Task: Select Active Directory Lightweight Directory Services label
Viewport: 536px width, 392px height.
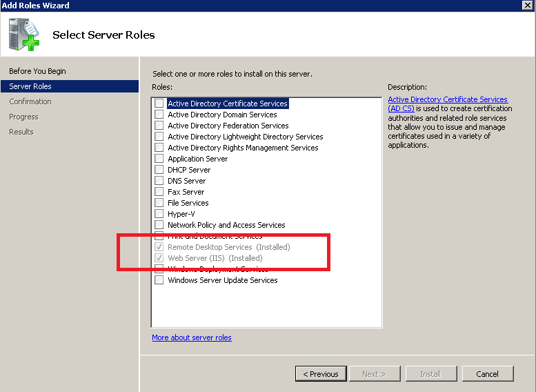Action: (246, 137)
